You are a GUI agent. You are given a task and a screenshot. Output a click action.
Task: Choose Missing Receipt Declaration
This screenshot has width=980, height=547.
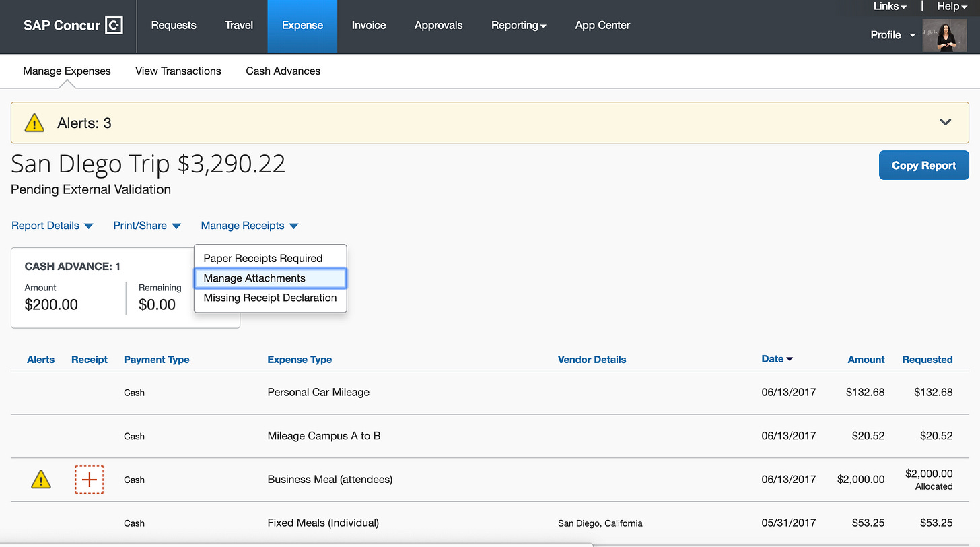point(269,298)
